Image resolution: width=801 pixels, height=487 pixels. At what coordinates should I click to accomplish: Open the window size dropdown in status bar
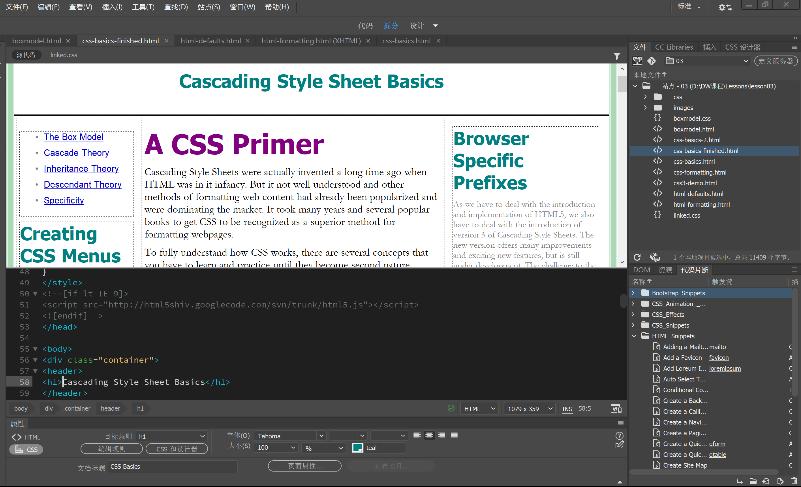coord(529,409)
